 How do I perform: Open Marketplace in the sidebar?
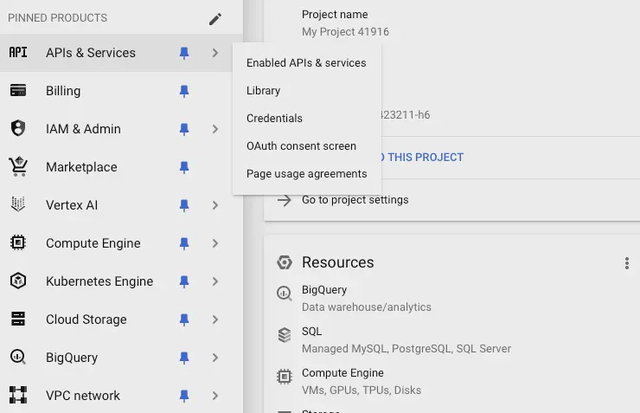(82, 167)
